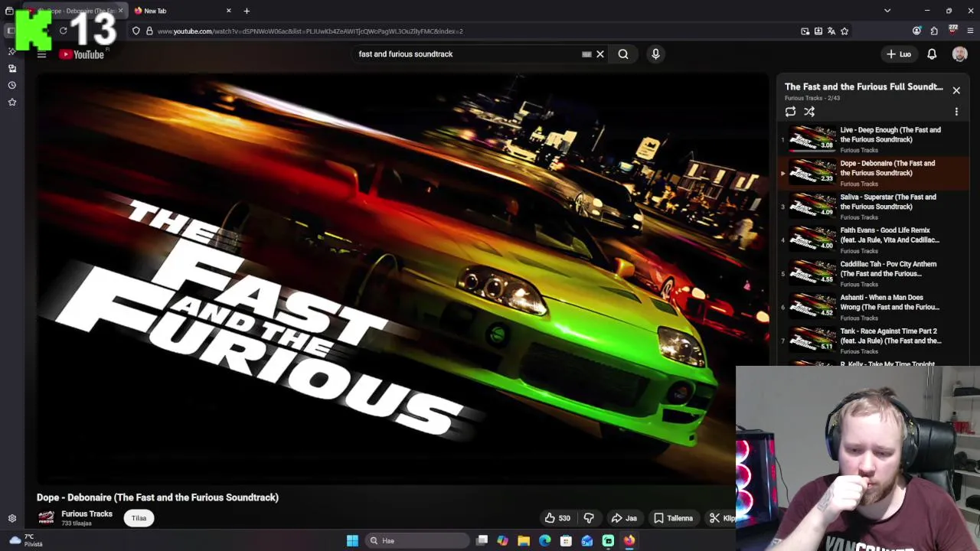Launch Copilot from taskbar

tap(502, 540)
